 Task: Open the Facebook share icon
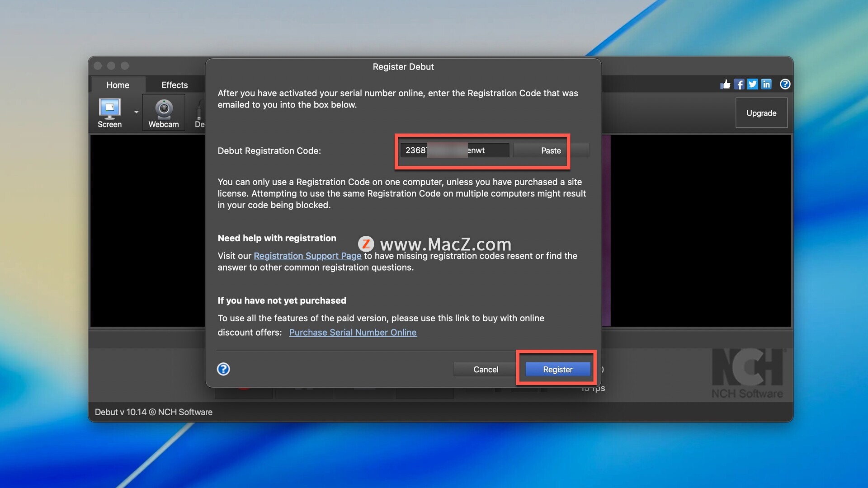[x=739, y=84]
